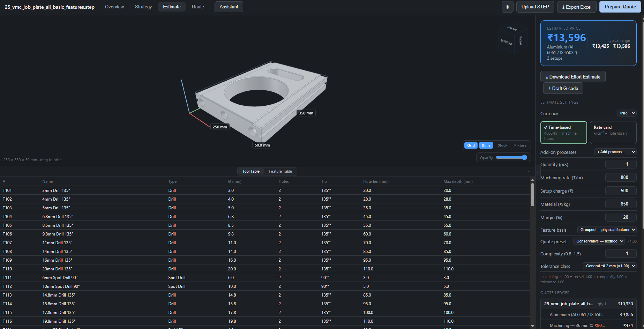644x329 pixels.
Task: Open the Feature basis dropdown
Action: [x=607, y=230]
